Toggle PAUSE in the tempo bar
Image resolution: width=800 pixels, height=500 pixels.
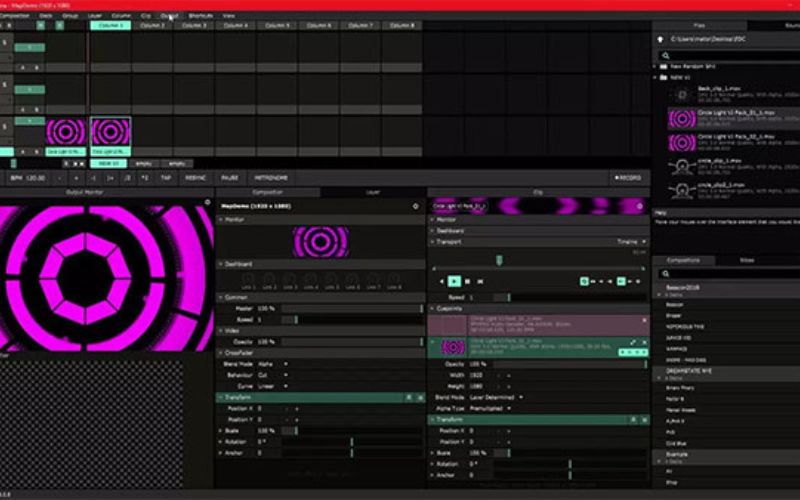pos(230,177)
